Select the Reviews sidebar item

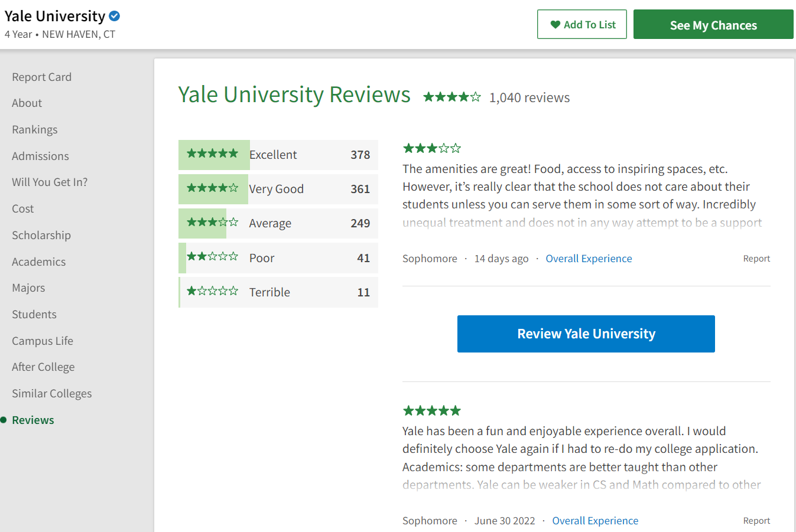tap(33, 420)
